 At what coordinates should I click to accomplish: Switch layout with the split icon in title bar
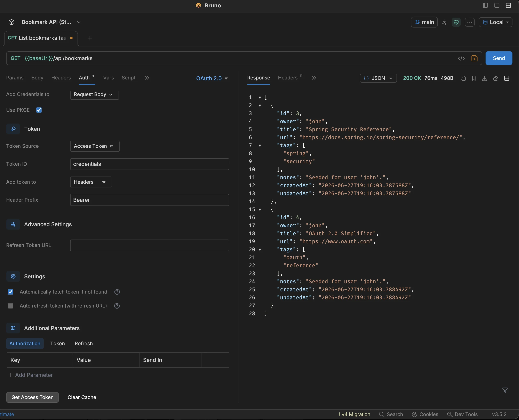[508, 5]
